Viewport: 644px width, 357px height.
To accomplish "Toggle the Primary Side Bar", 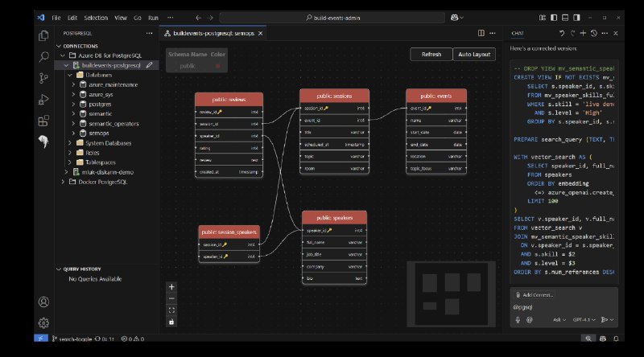I will coord(554,18).
